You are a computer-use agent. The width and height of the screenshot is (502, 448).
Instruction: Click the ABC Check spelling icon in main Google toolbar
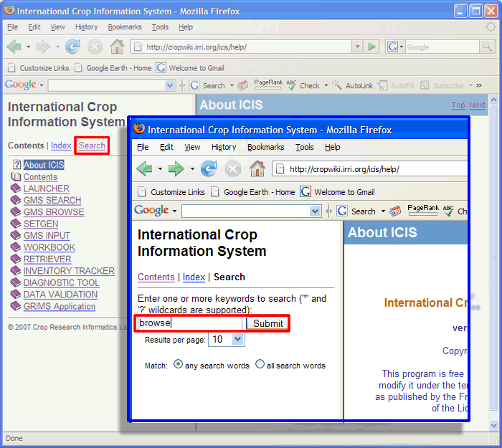coord(291,85)
